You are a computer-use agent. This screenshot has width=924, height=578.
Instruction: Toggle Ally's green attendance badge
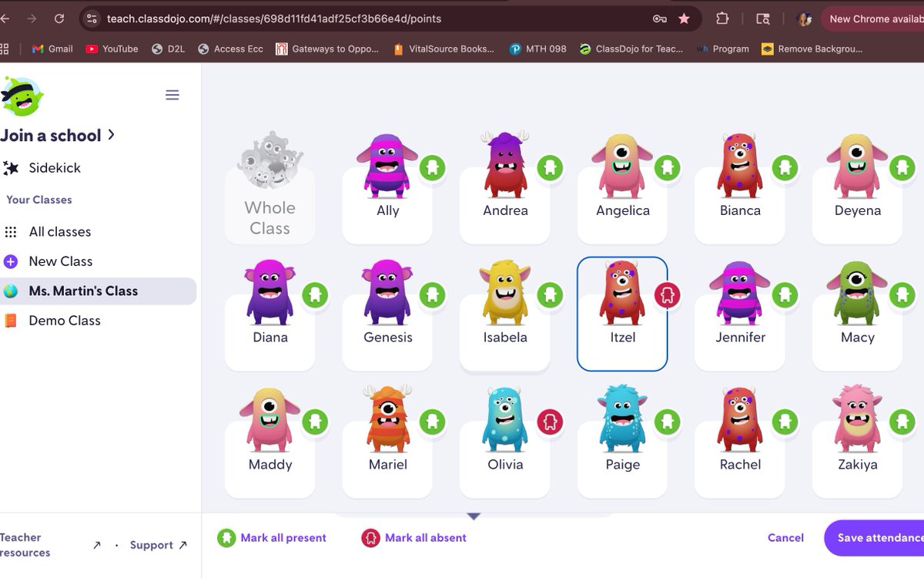pos(433,168)
